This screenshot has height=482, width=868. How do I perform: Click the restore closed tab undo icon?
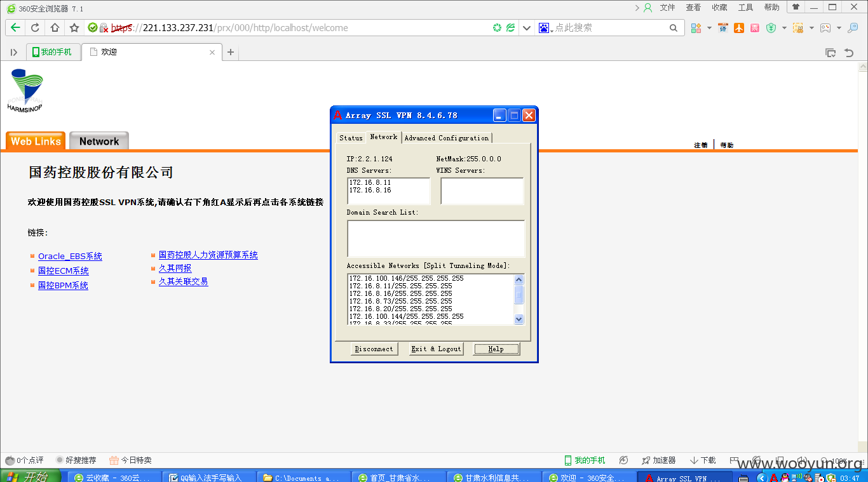[849, 53]
